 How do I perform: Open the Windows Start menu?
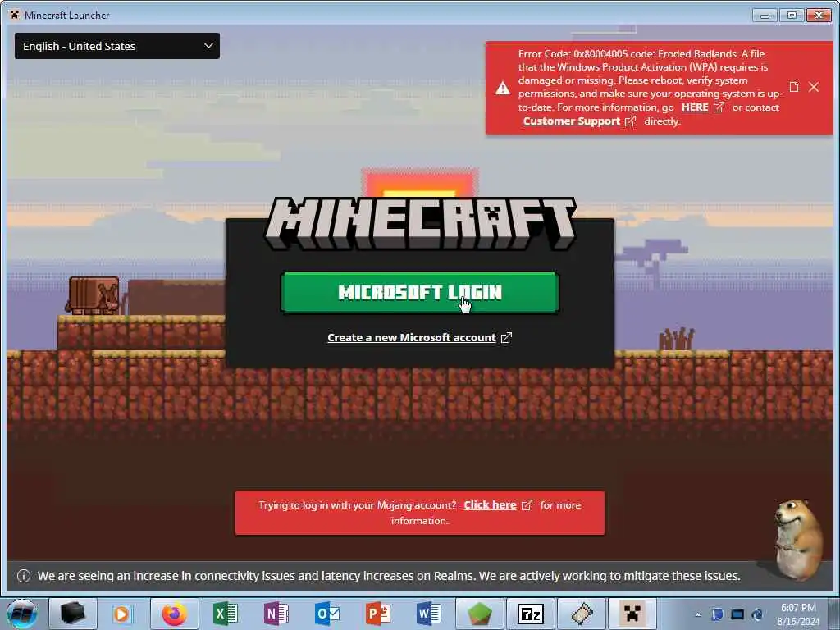point(22,614)
